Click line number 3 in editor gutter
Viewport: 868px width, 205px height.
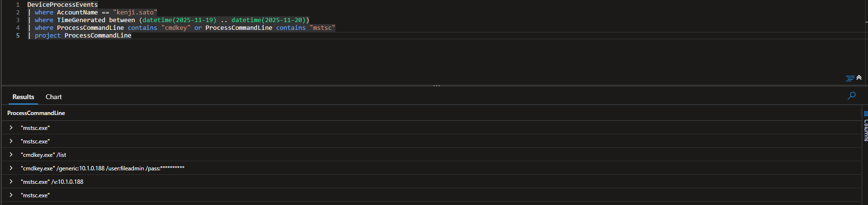[18, 20]
